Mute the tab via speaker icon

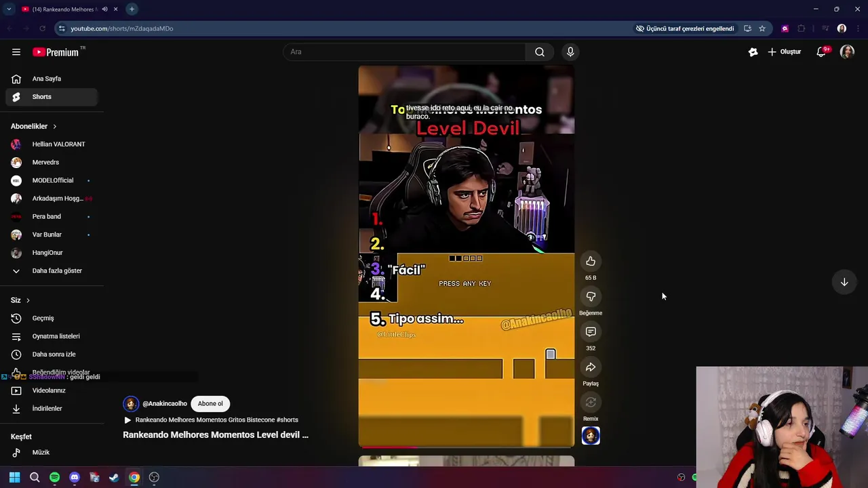104,9
